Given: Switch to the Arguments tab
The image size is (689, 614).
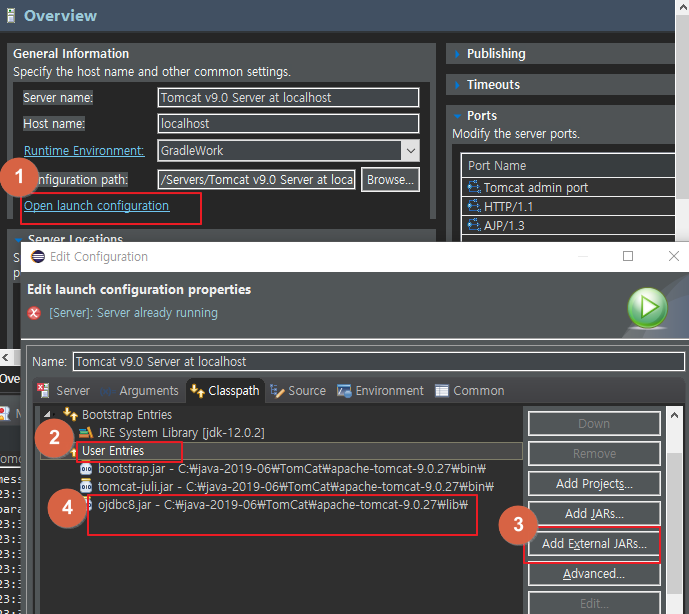Looking at the screenshot, I should [140, 391].
